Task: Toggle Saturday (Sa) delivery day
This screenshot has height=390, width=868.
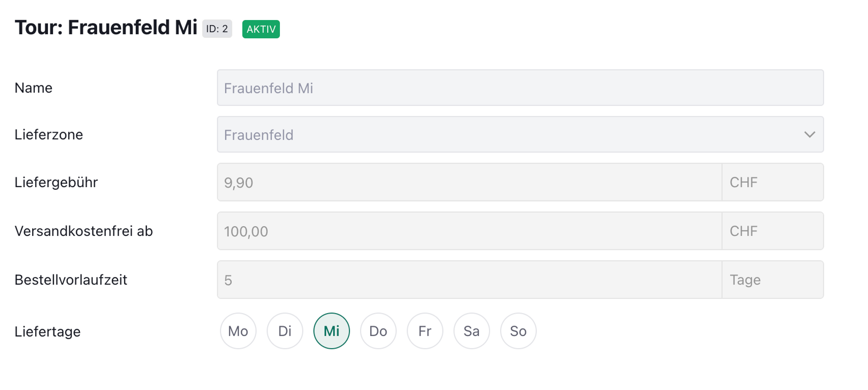Action: point(472,331)
